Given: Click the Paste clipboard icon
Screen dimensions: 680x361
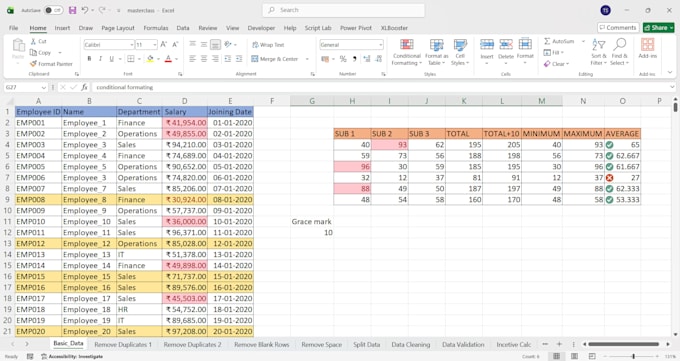Looking at the screenshot, I should coord(18,45).
